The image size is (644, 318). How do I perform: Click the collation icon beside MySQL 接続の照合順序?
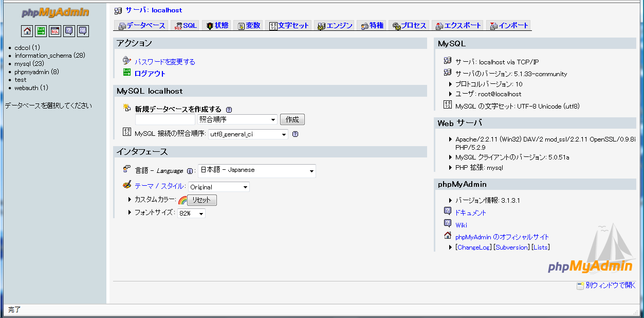(x=127, y=132)
